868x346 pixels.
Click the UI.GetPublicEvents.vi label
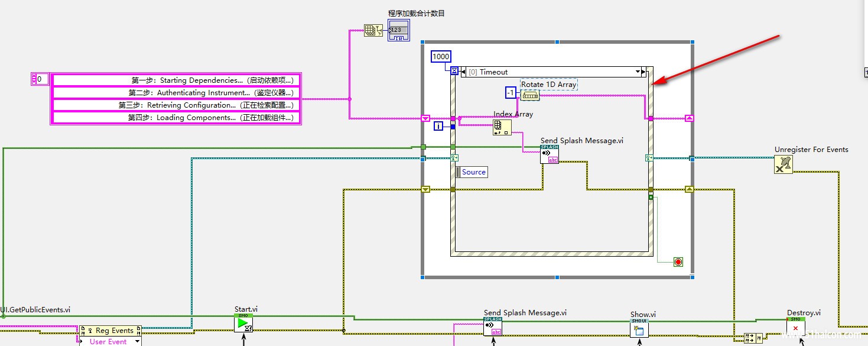[35, 309]
